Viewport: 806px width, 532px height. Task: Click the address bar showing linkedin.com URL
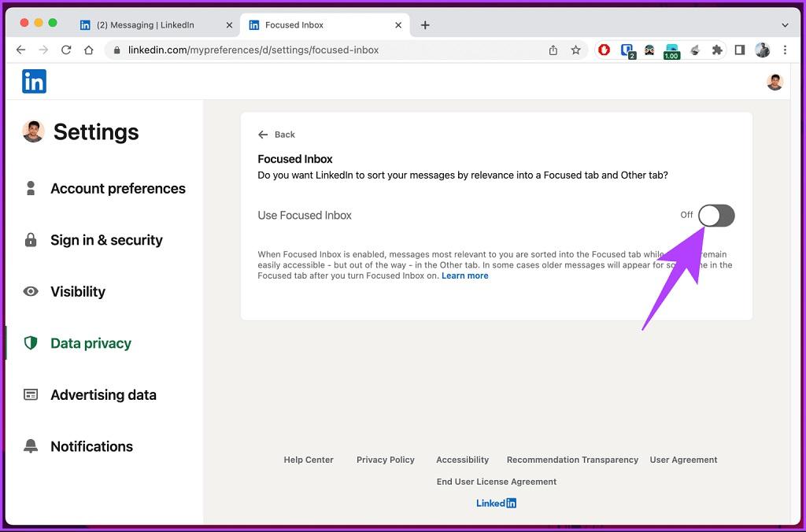[329, 50]
